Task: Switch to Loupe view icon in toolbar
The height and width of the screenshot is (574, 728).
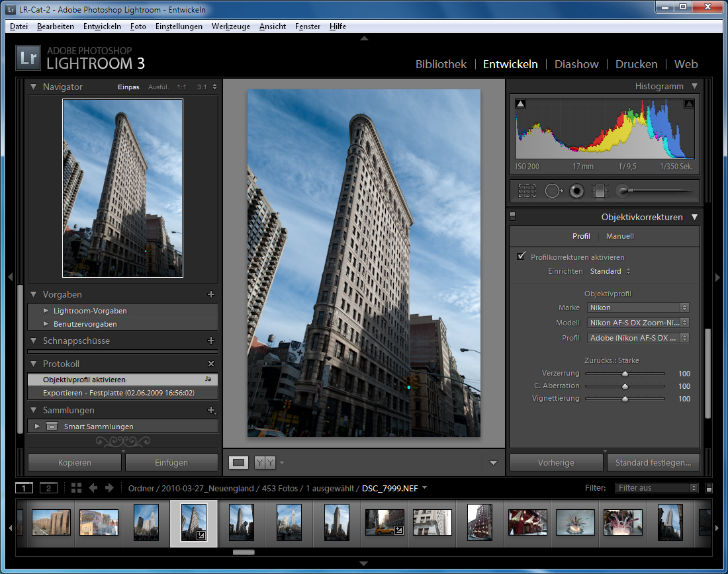Action: coord(238,463)
